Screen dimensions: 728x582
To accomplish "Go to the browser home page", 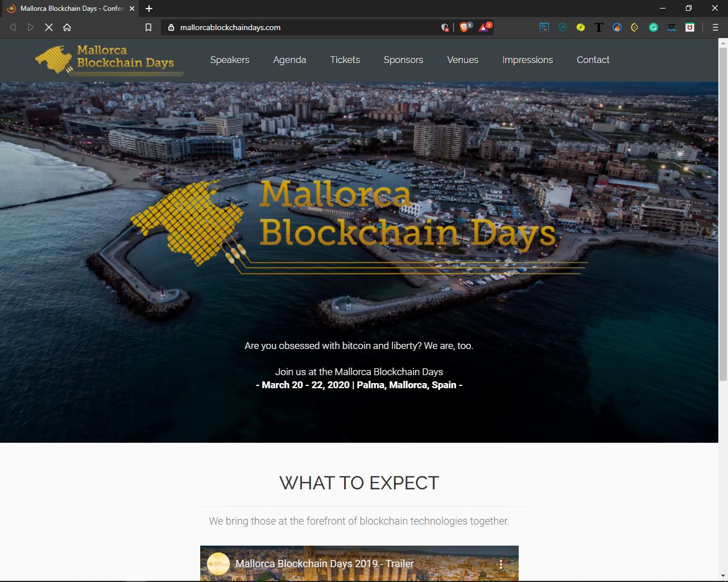I will [x=67, y=27].
